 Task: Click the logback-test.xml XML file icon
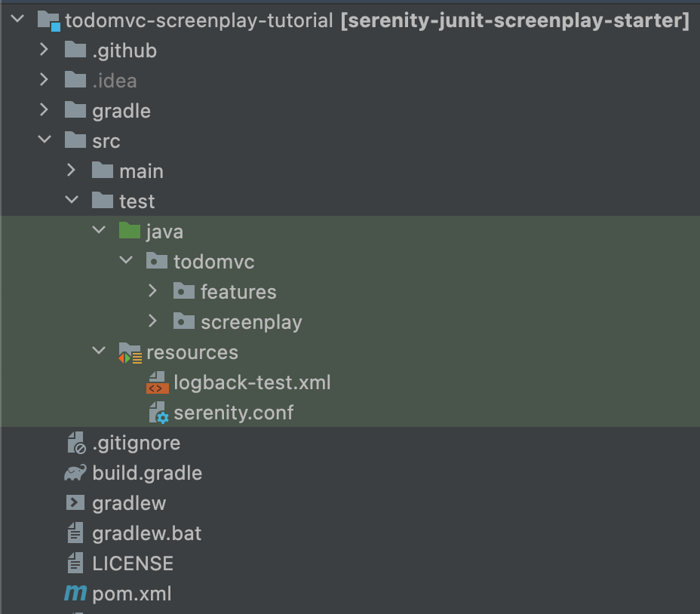click(157, 382)
